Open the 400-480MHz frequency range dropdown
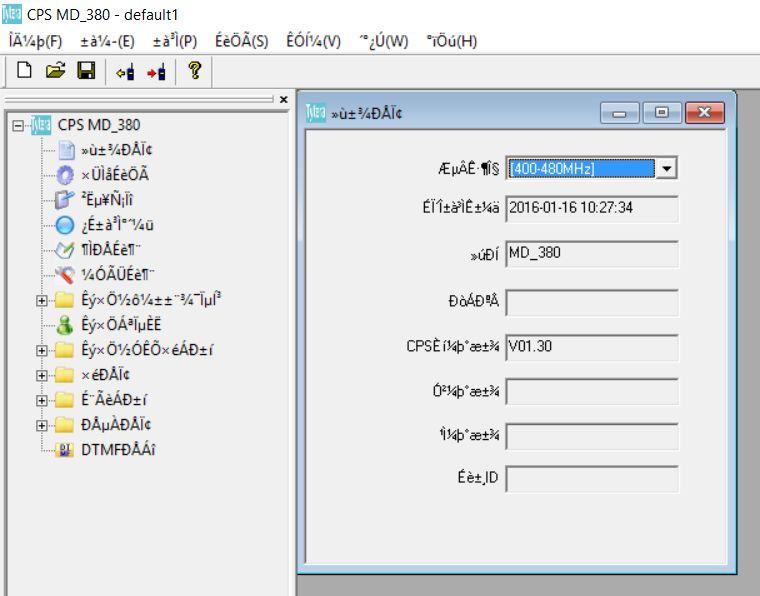 tap(666, 169)
